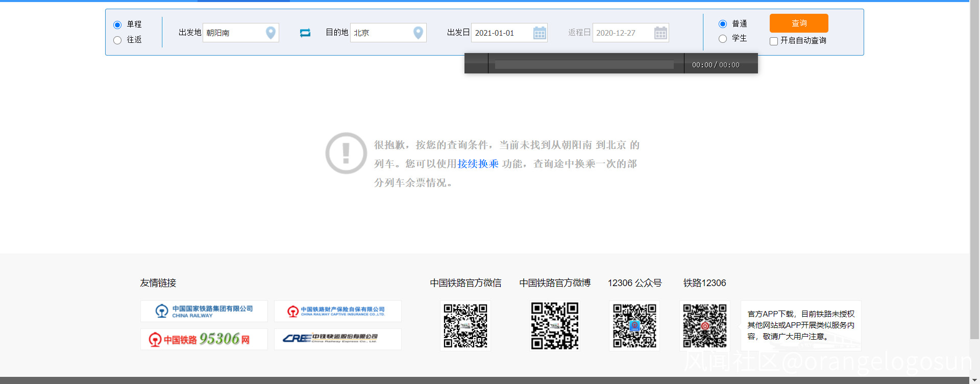Click the orange 查询 search button
Screen dimensions: 980x384
(799, 23)
